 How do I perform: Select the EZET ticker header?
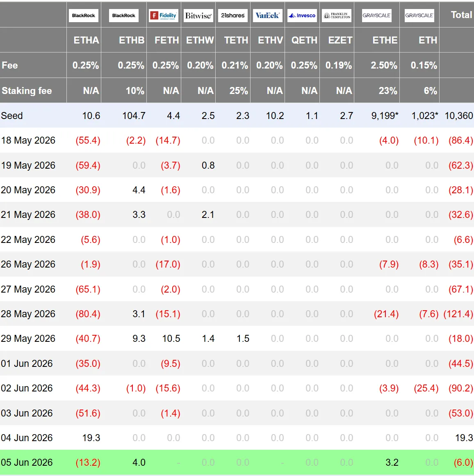340,40
